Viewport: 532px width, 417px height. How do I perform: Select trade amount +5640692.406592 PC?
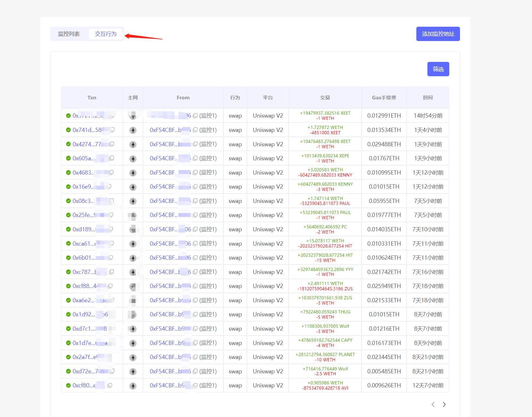[325, 227]
